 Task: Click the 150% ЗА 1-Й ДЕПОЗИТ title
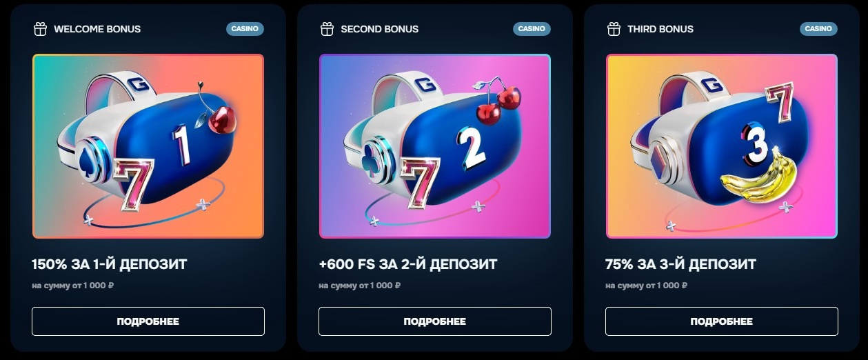(110, 264)
